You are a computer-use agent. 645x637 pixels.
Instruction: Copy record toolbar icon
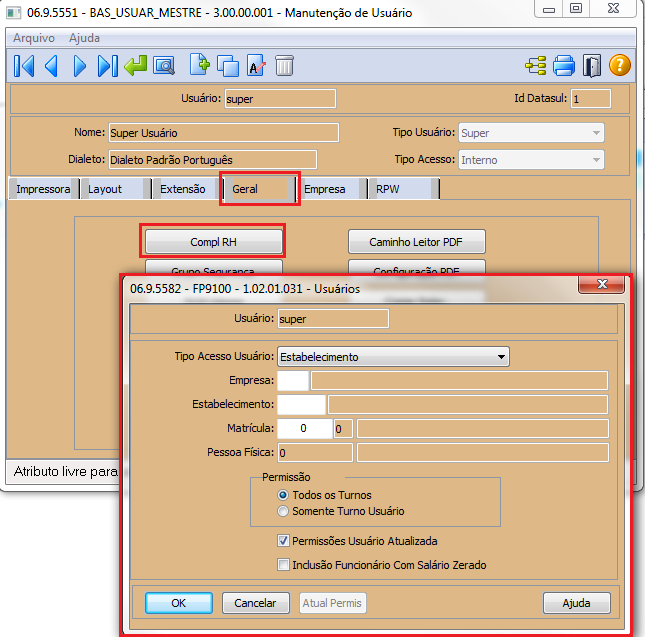tap(227, 66)
